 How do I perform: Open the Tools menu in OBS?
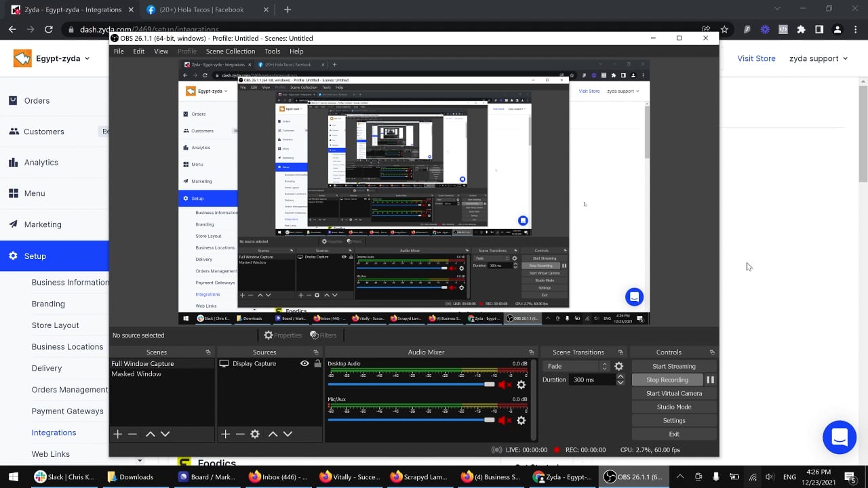272,52
